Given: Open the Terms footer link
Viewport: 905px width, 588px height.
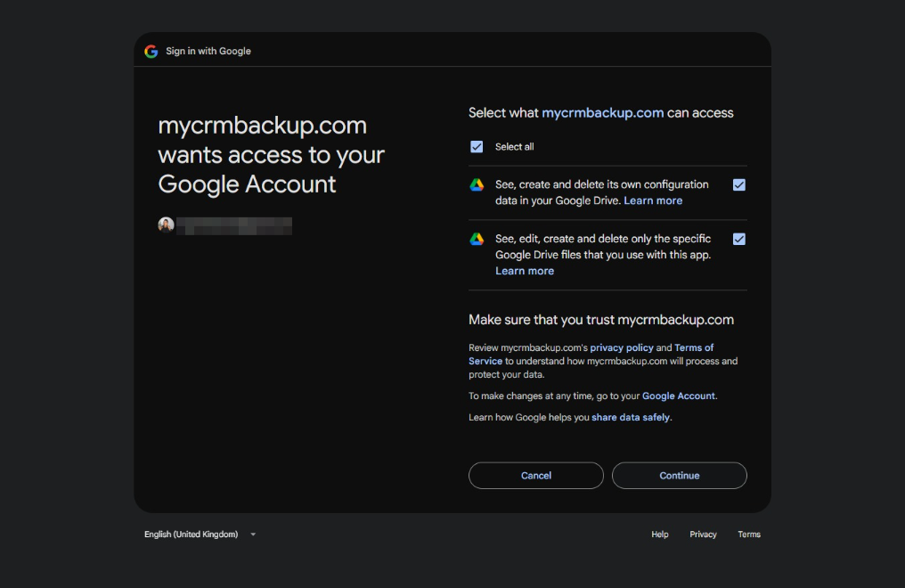Looking at the screenshot, I should [749, 535].
